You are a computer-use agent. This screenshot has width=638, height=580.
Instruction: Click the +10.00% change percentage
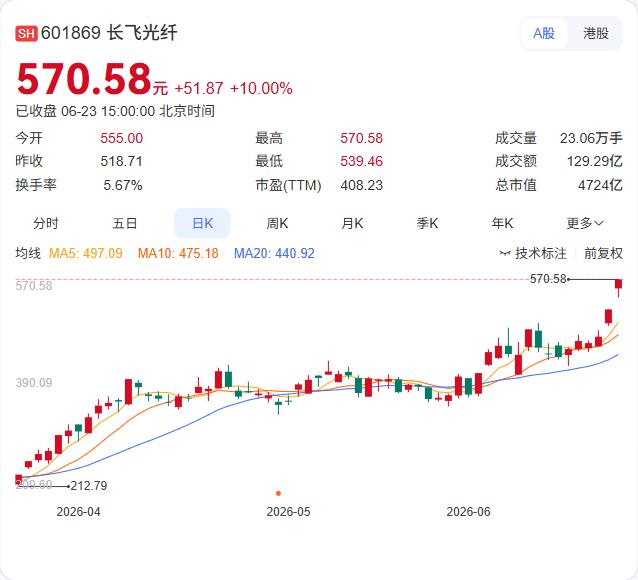pos(261,88)
